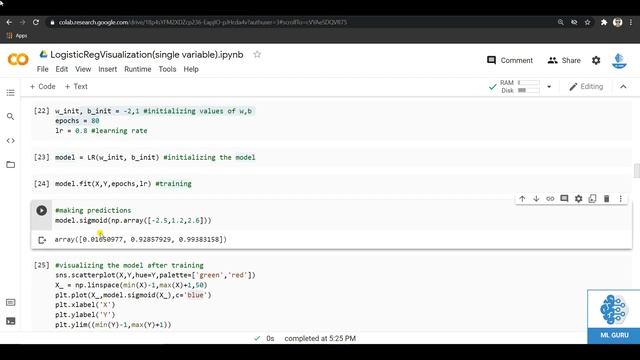Open command palette icon in left sidebar
This screenshot has height=360, width=640.
[11, 302]
